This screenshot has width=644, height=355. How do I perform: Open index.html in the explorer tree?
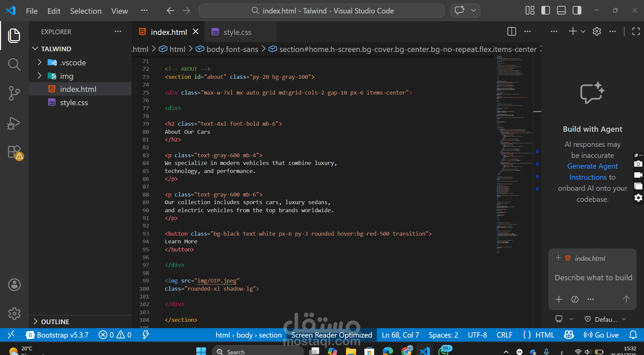[x=81, y=89]
